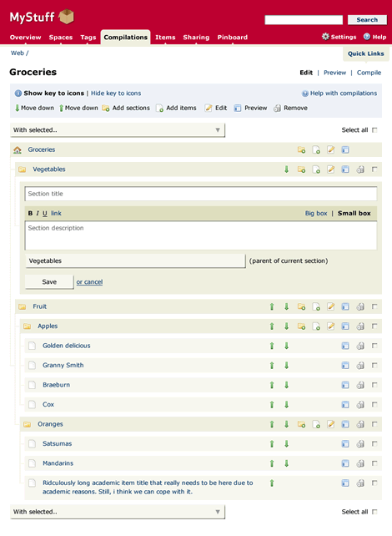Viewport: 392px width, 536px height.
Task: Click edit icon in Oranges row
Action: pos(331,424)
